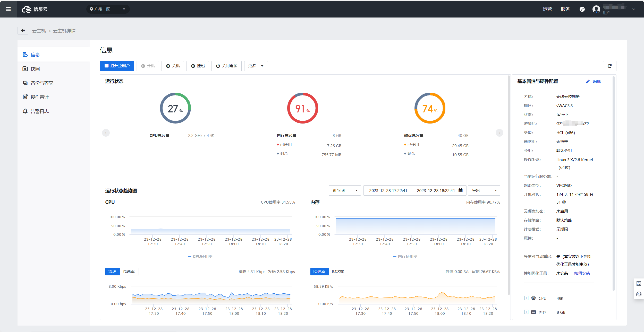Click the back arrow button
The width and height of the screenshot is (644, 332).
click(x=23, y=31)
